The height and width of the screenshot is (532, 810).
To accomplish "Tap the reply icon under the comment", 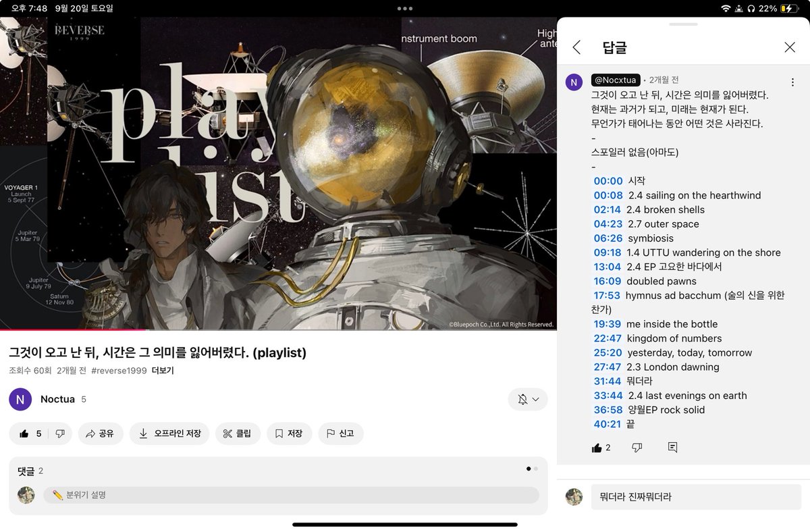I will coord(672,448).
